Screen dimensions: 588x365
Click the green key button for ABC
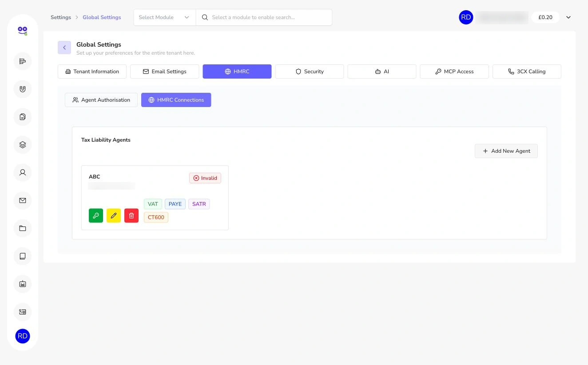[96, 216]
